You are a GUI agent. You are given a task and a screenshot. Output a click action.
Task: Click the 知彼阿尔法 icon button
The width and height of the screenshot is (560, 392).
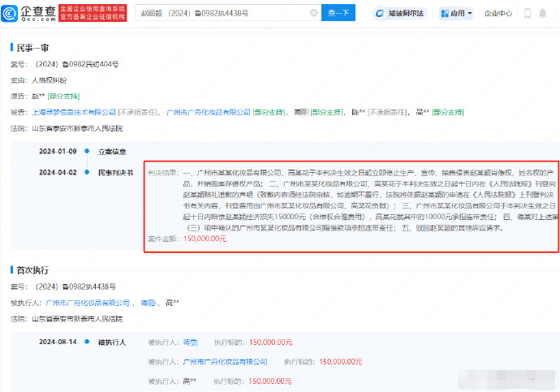click(x=400, y=13)
